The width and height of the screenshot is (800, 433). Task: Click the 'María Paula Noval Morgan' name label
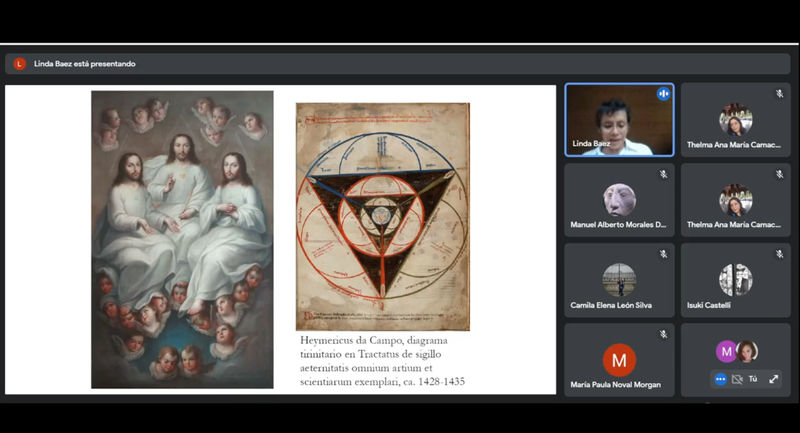(615, 385)
